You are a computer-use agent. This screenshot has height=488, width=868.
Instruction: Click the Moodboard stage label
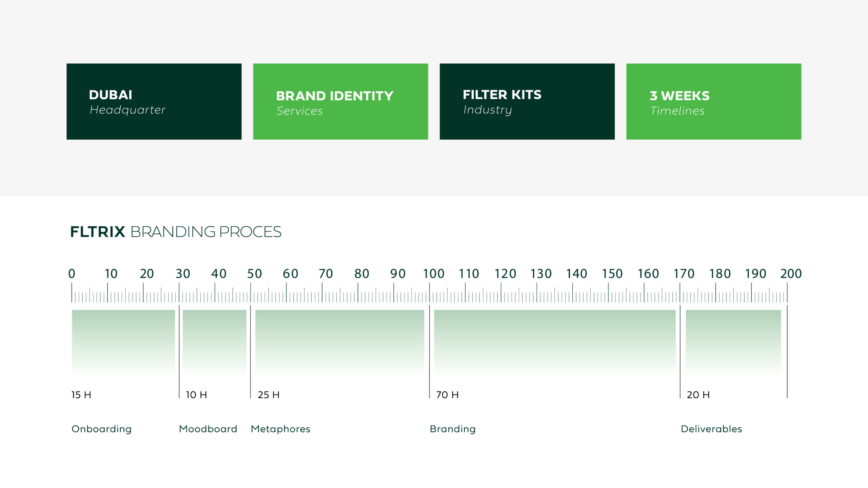coord(208,429)
